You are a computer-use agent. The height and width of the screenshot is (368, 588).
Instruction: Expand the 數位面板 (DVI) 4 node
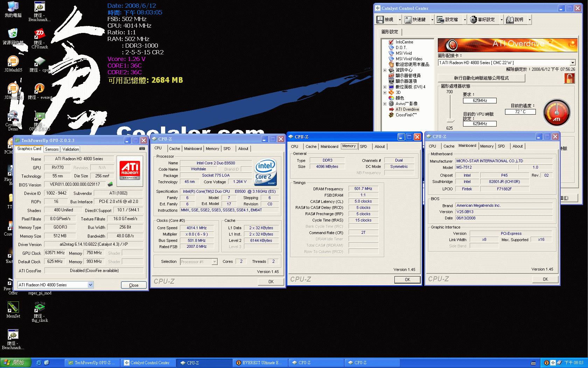click(385, 87)
